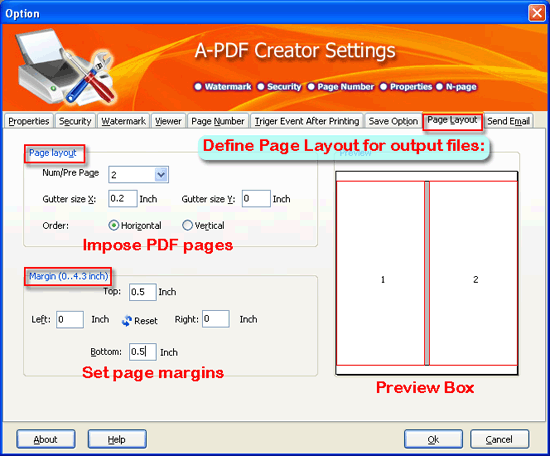Open the Num/Pre Page dropdown
The height and width of the screenshot is (456, 550).
click(161, 174)
